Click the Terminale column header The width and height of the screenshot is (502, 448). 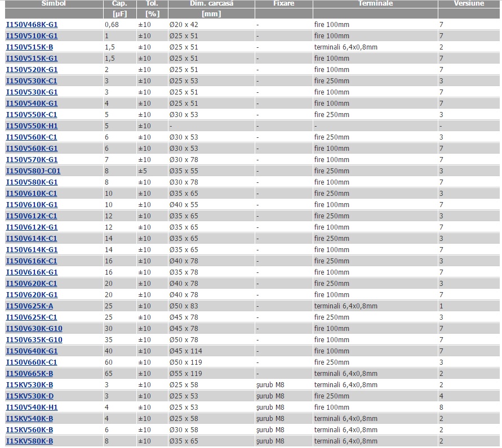(x=375, y=3)
